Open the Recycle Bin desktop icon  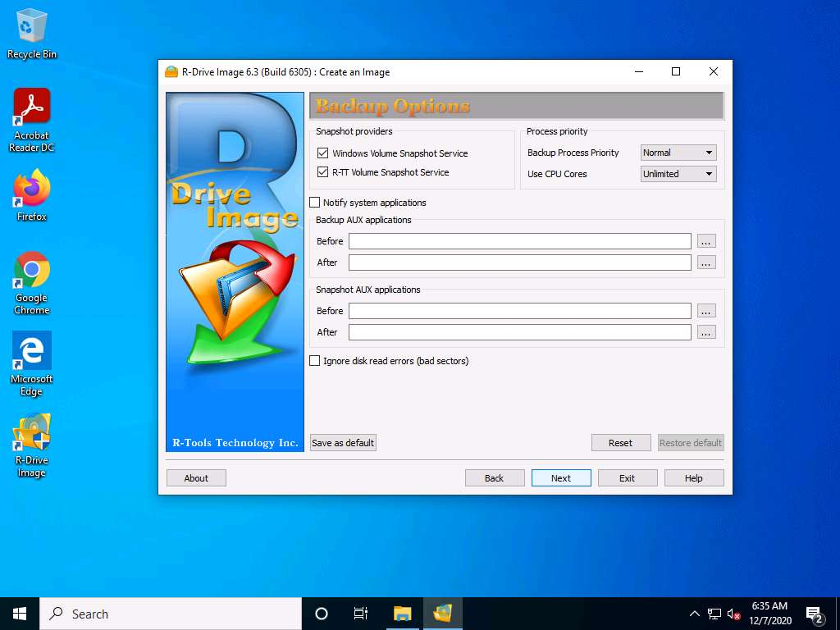(32, 34)
